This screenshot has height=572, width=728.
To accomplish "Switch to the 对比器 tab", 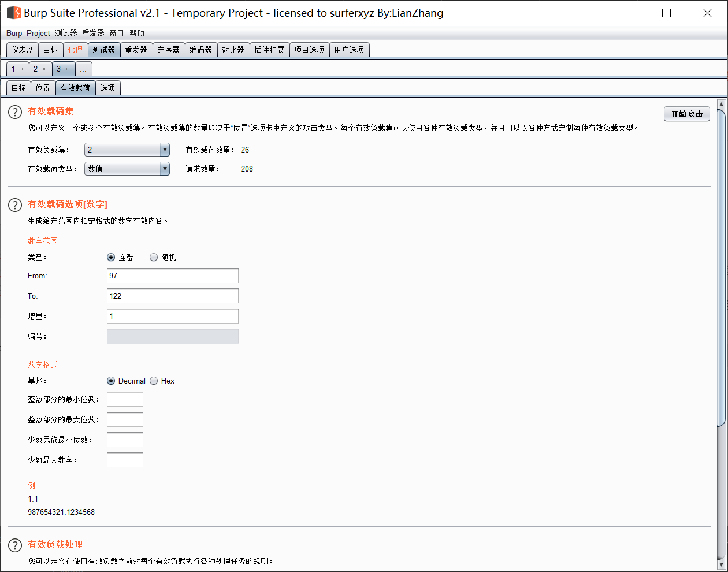I will pos(233,50).
